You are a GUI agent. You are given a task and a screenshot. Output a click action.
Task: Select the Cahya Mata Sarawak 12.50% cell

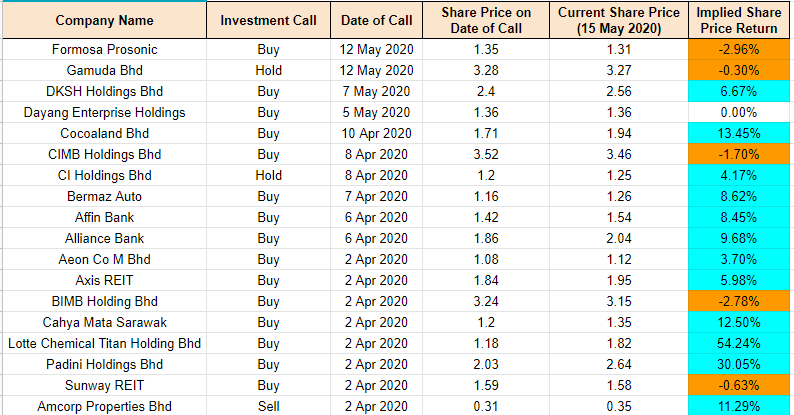point(738,322)
